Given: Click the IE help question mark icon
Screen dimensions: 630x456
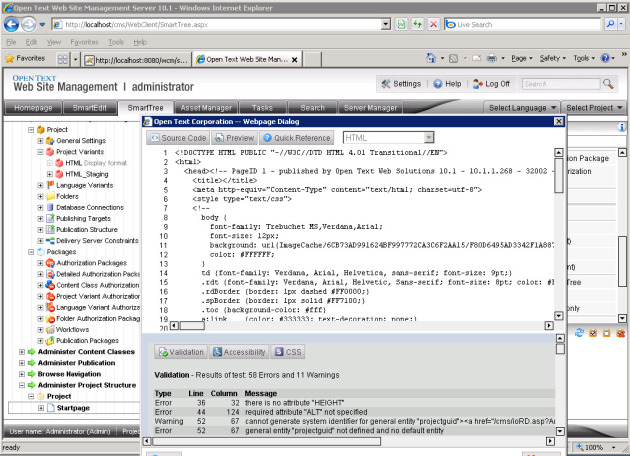Looking at the screenshot, I should coord(605,59).
